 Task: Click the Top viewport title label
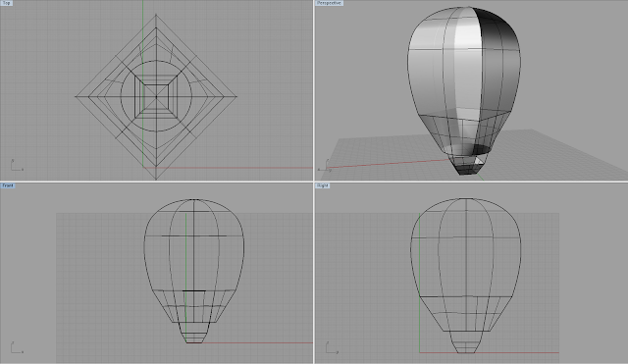(x=7, y=3)
